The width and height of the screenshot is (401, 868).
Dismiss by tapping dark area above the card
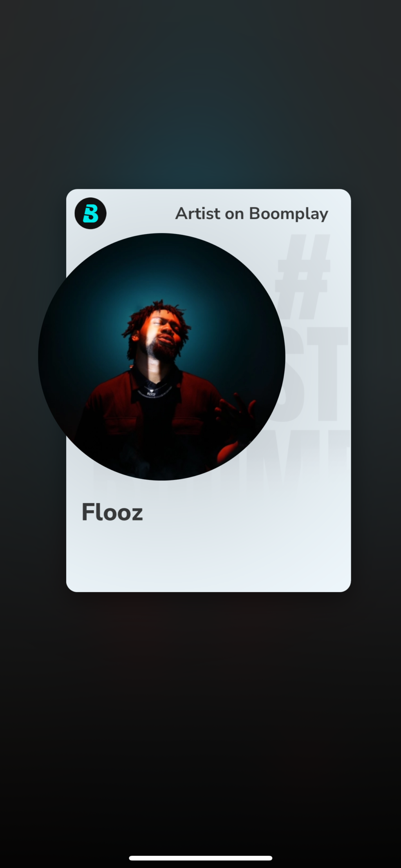click(x=200, y=94)
